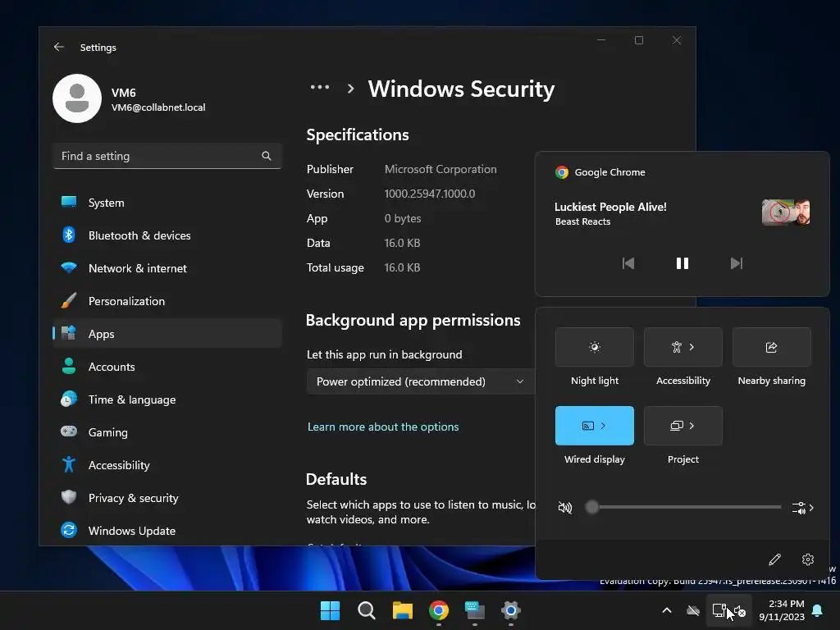Open taskbar Search
This screenshot has height=630, width=840.
[x=367, y=610]
